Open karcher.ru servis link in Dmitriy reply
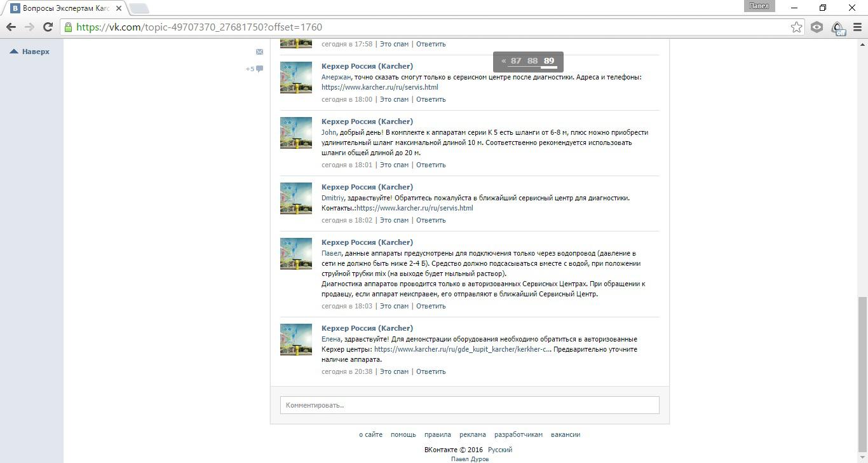Screen dimensions: 868x463 point(414,208)
